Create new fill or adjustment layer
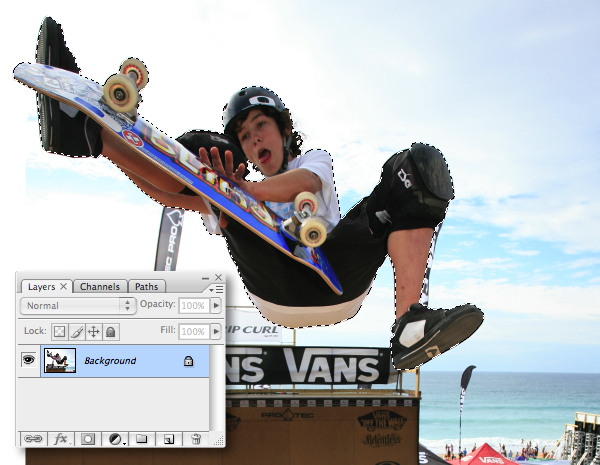The height and width of the screenshot is (465, 600). coord(116,439)
